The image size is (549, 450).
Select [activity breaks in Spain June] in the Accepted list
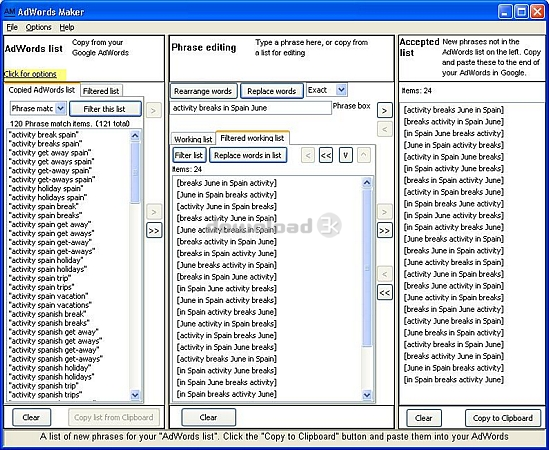pos(454,345)
